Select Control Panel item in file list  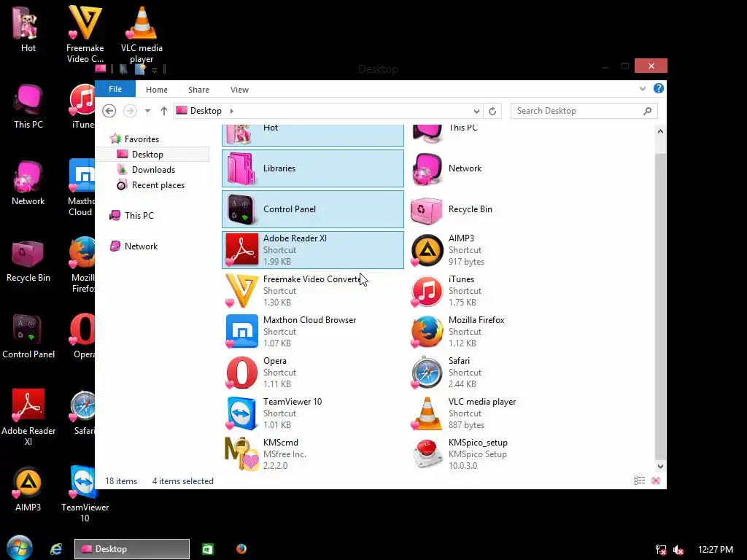point(312,209)
